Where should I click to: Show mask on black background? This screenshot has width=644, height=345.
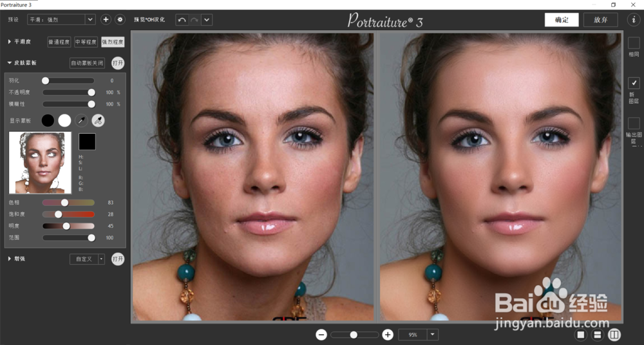pos(48,120)
